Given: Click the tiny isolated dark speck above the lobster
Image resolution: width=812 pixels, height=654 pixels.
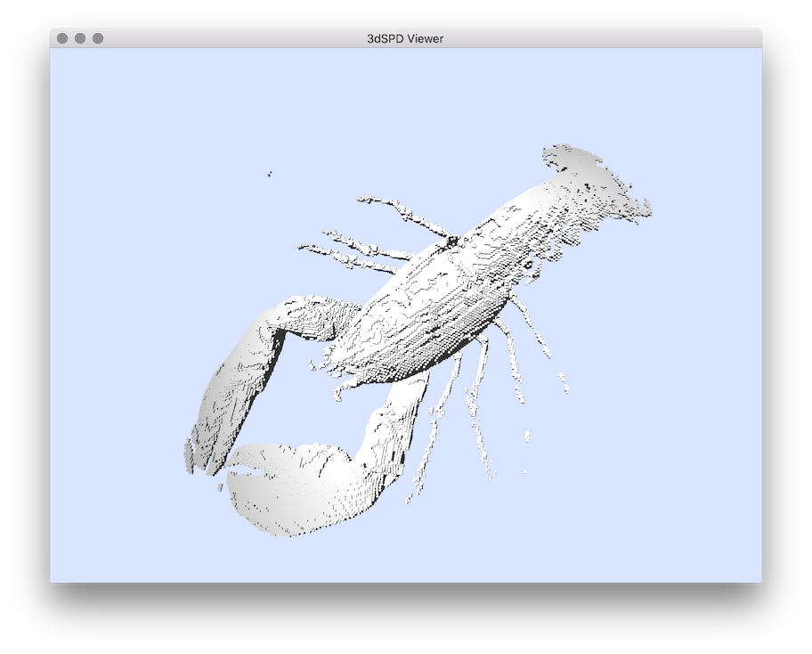Looking at the screenshot, I should 270,174.
